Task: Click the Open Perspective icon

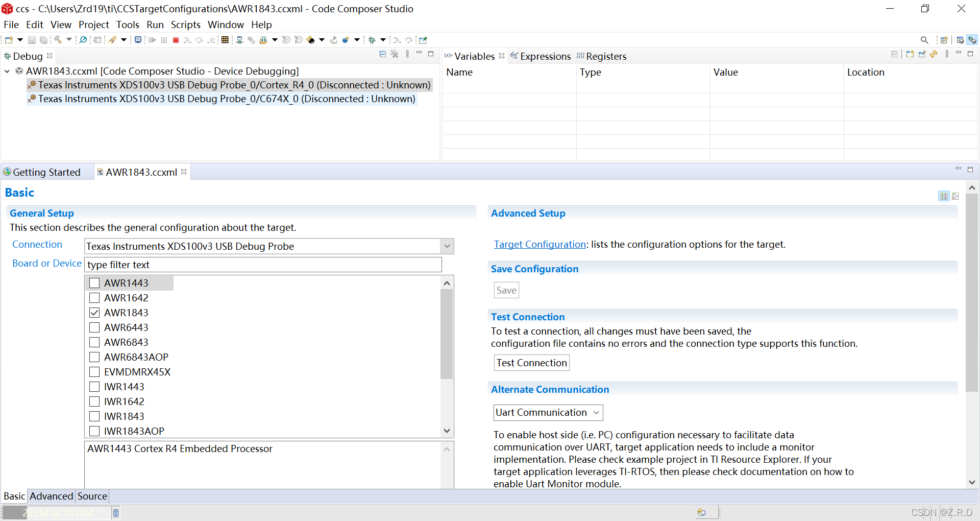Action: pos(944,40)
